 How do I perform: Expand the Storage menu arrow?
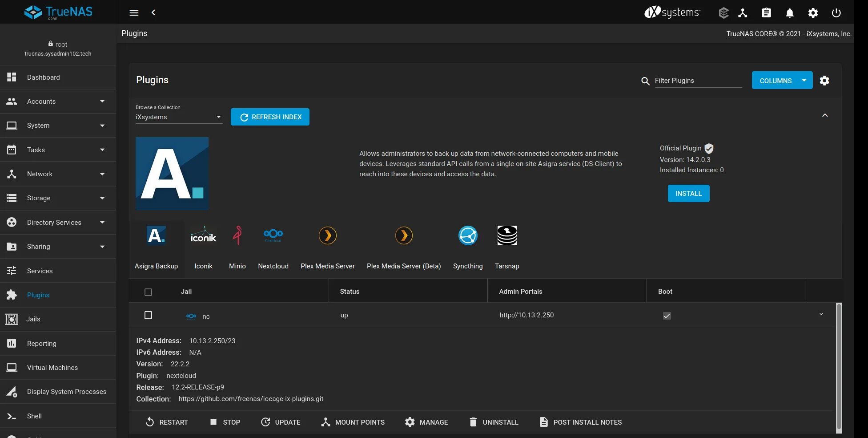pos(102,198)
